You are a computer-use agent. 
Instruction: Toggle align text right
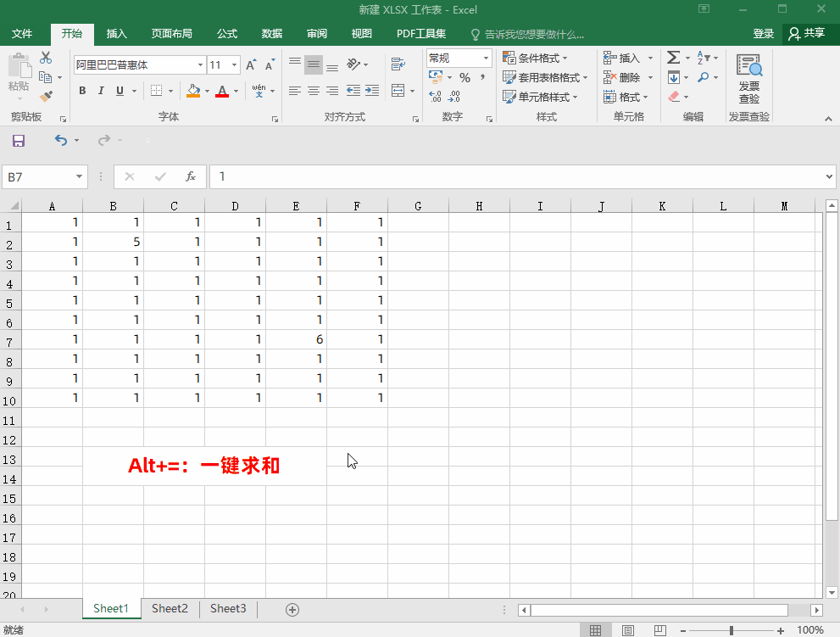coord(332,90)
